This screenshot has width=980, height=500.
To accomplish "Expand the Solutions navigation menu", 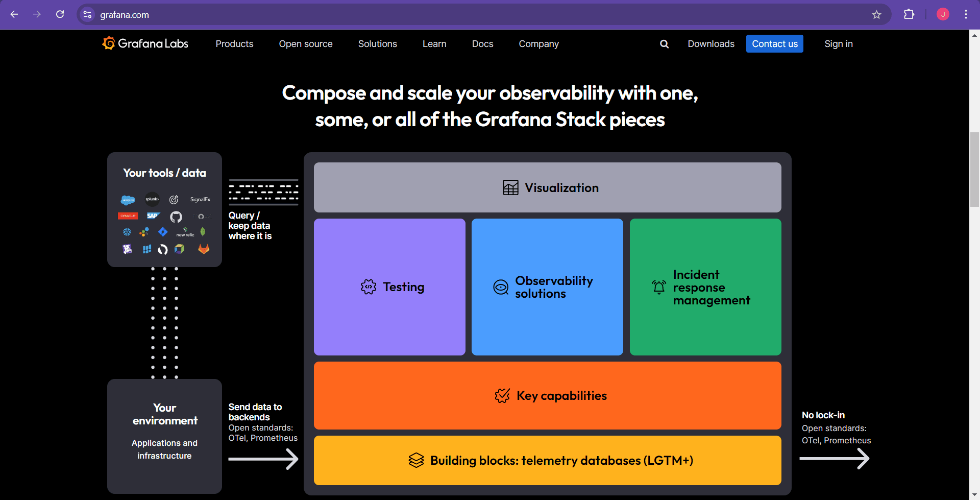I will pyautogui.click(x=378, y=44).
